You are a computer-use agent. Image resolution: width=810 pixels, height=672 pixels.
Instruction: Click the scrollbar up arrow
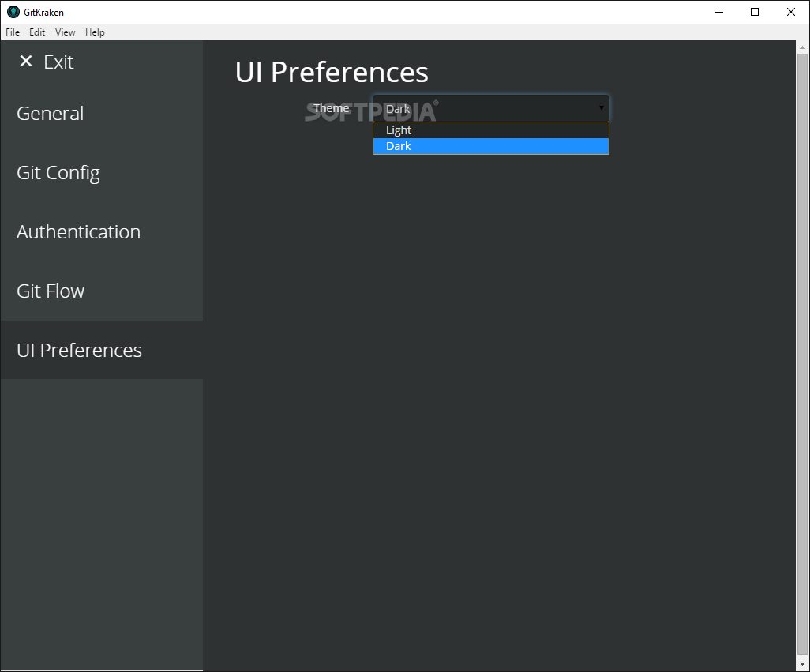click(x=802, y=47)
